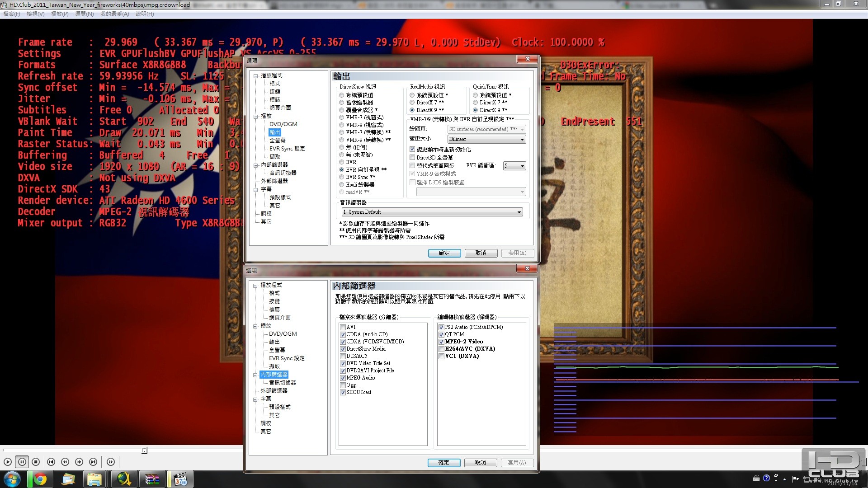The image size is (868, 488).
Task: Collapse 播放 node in 輸出 dialog tree
Action: [256, 117]
